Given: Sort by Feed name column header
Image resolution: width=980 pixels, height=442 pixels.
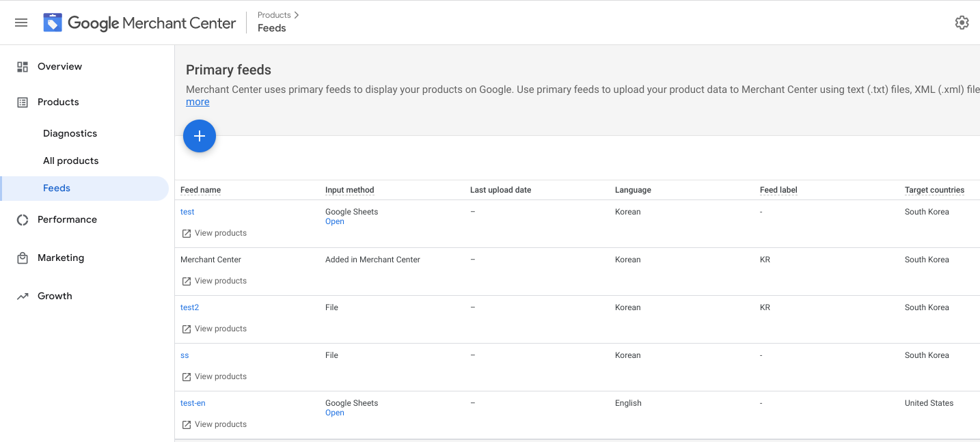Looking at the screenshot, I should (200, 190).
